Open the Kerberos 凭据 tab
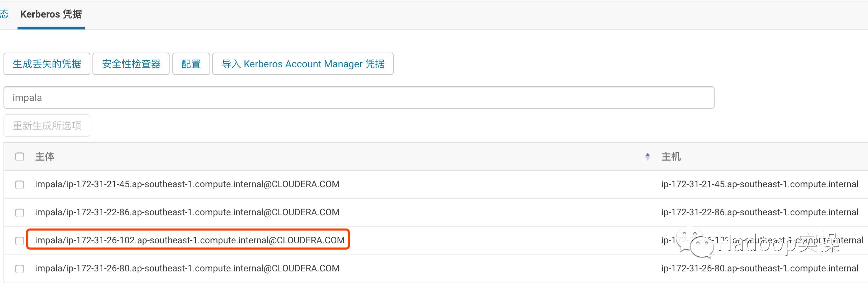This screenshot has height=284, width=868. (x=51, y=14)
